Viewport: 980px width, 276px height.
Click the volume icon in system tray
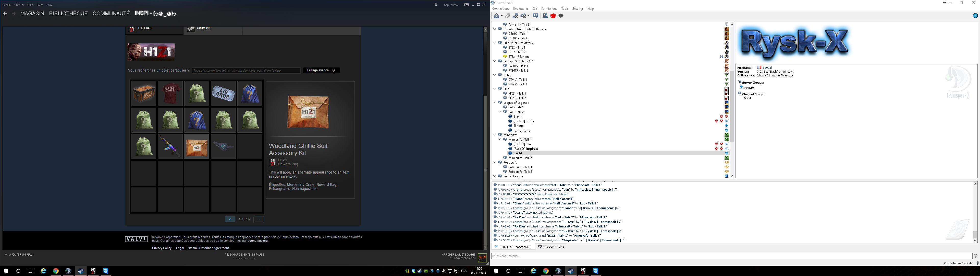coord(444,271)
